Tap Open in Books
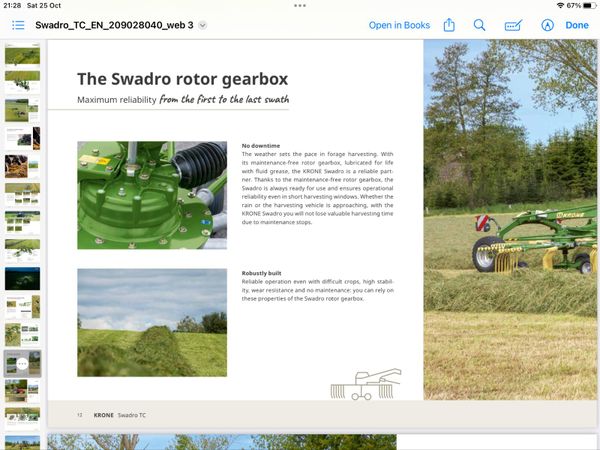Screen dimensions: 600x450 399,25
